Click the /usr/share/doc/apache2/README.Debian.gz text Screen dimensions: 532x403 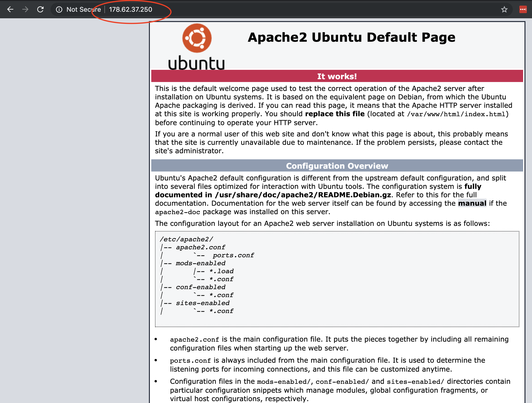(x=303, y=195)
